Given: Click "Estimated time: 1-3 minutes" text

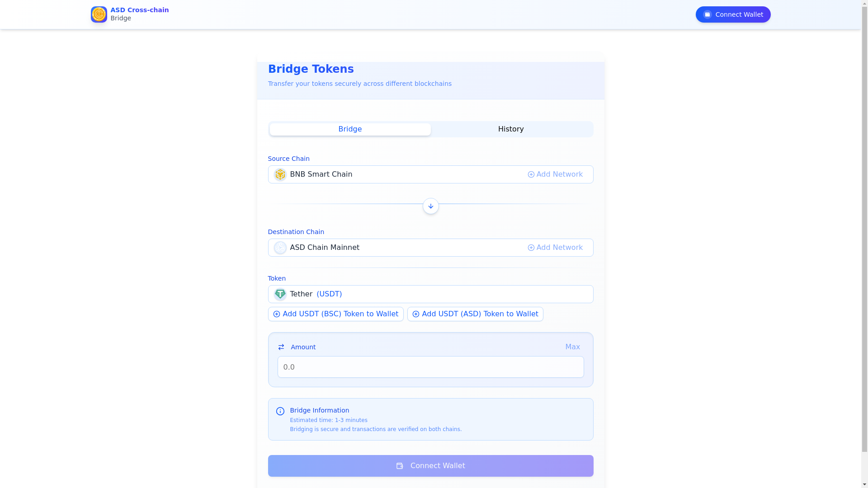Looking at the screenshot, I should click(x=329, y=420).
